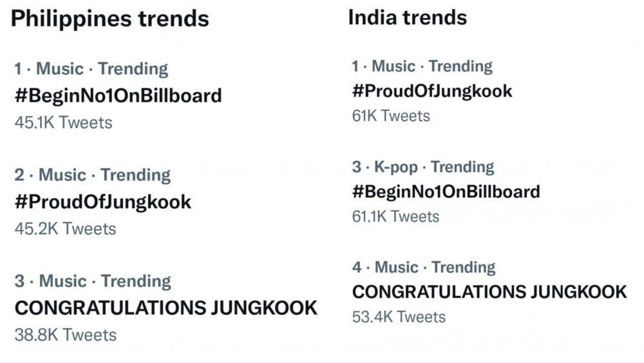Image resolution: width=644 pixels, height=363 pixels.
Task: Select Philippines rank 3 Music Trending label
Action: coord(92,281)
